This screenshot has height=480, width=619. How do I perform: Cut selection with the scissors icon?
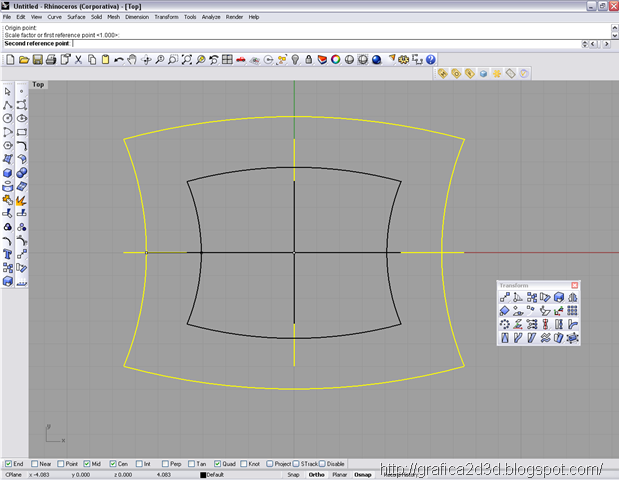[x=78, y=60]
